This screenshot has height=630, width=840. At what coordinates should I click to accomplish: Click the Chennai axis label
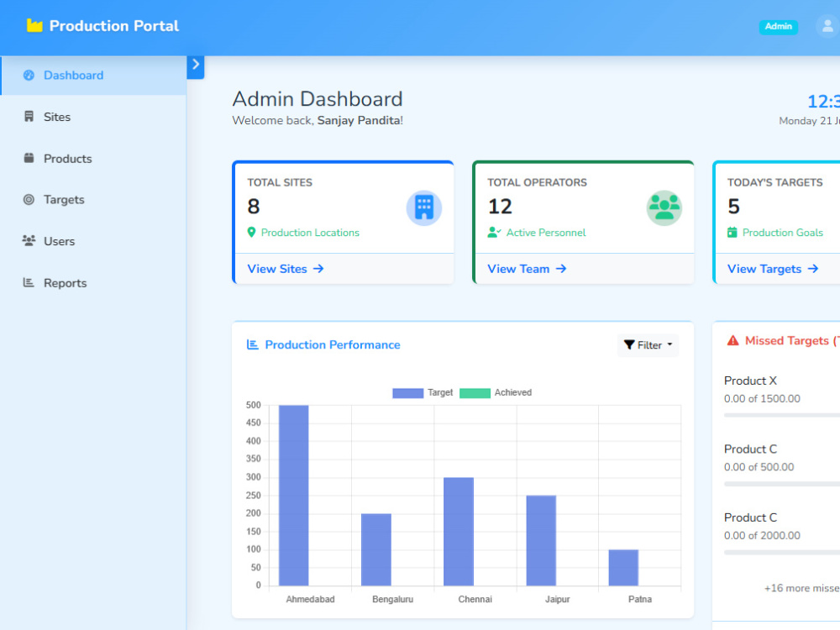[x=475, y=600]
